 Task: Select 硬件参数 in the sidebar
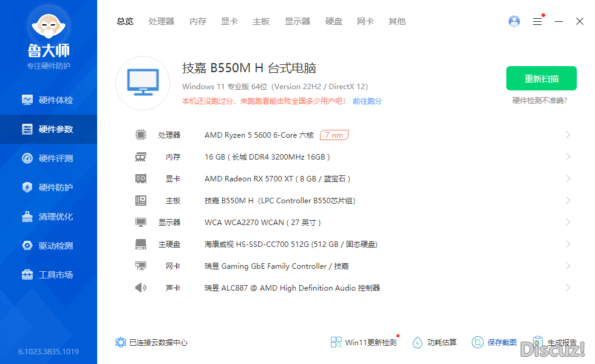(x=49, y=129)
